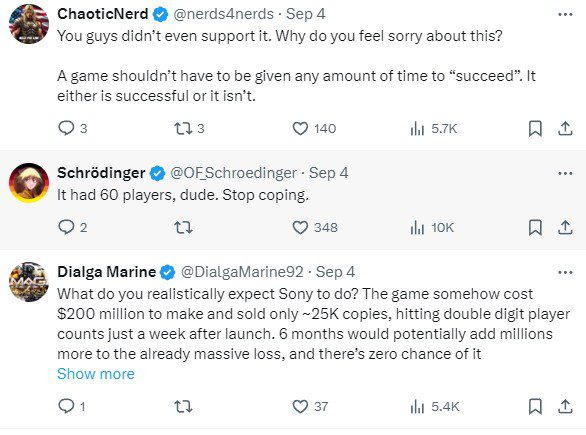Screen dimensions: 586x435
Task: Bookmark ChaoticNerd's tweet
Action: pos(535,129)
